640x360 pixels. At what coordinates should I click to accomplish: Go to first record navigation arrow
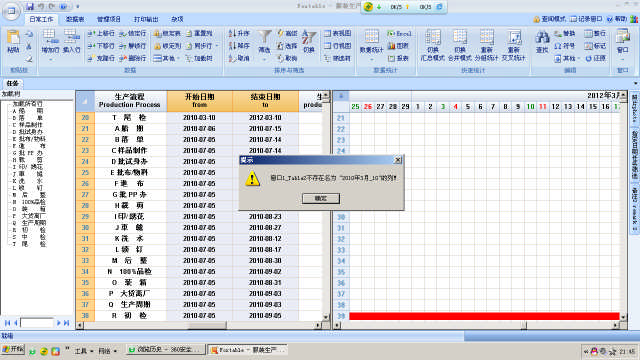click(x=7, y=323)
